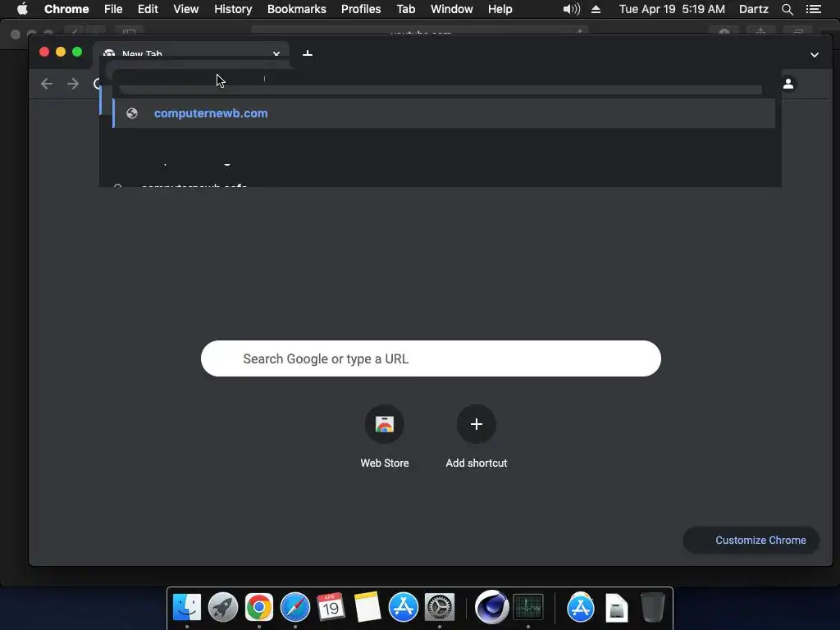Open the document file icon in dock

pos(617,608)
